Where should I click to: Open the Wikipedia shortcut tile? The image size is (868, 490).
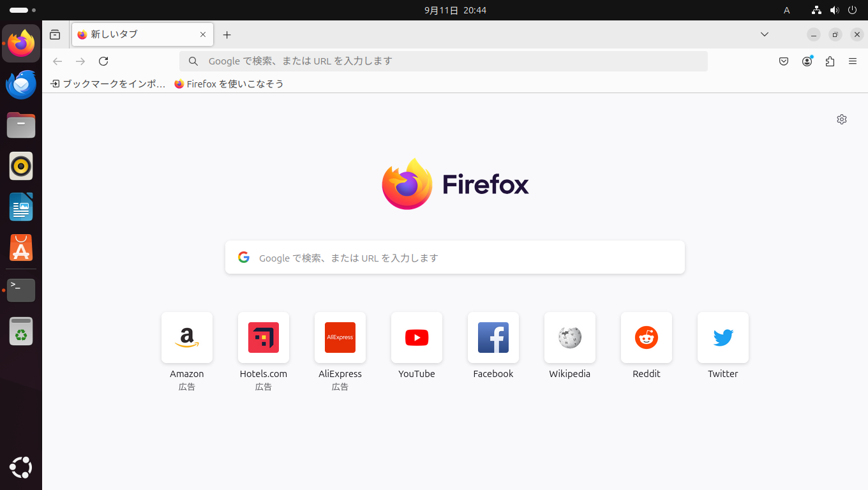coord(570,345)
